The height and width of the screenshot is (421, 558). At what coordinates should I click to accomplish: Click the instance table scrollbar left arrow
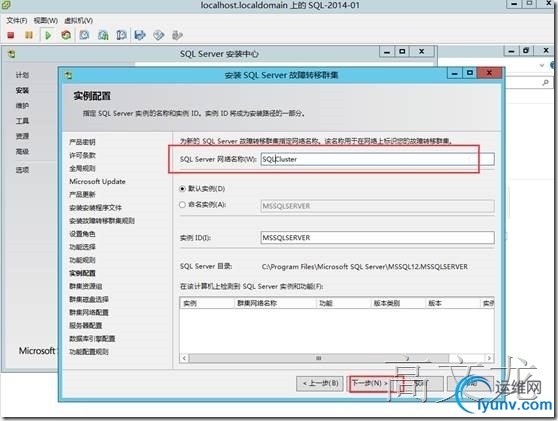coord(184,358)
